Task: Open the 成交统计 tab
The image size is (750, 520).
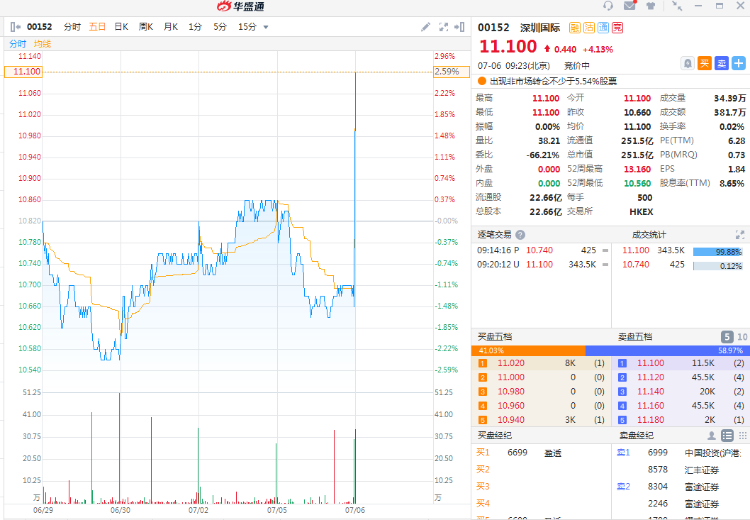Action: [649, 235]
